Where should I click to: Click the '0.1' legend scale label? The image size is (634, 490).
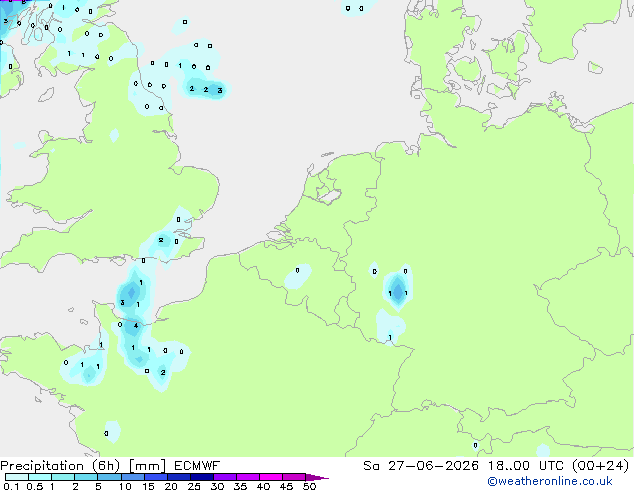coord(11,486)
